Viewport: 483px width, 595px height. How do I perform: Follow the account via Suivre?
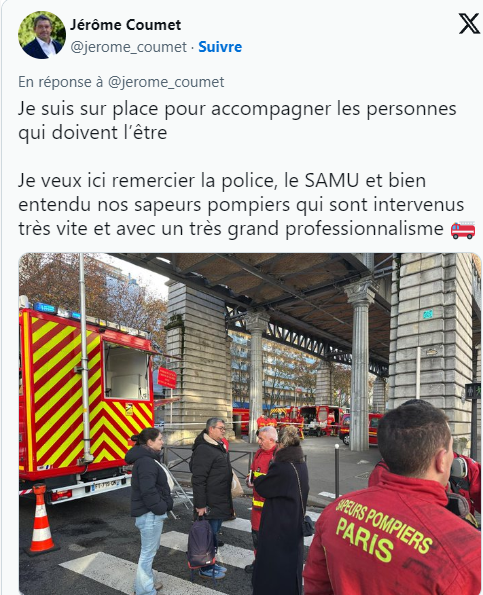pos(220,47)
